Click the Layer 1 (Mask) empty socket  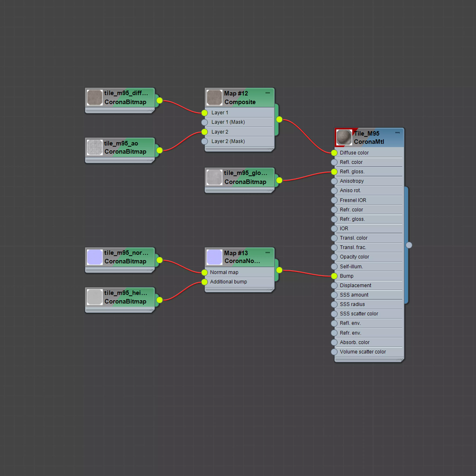[205, 122]
